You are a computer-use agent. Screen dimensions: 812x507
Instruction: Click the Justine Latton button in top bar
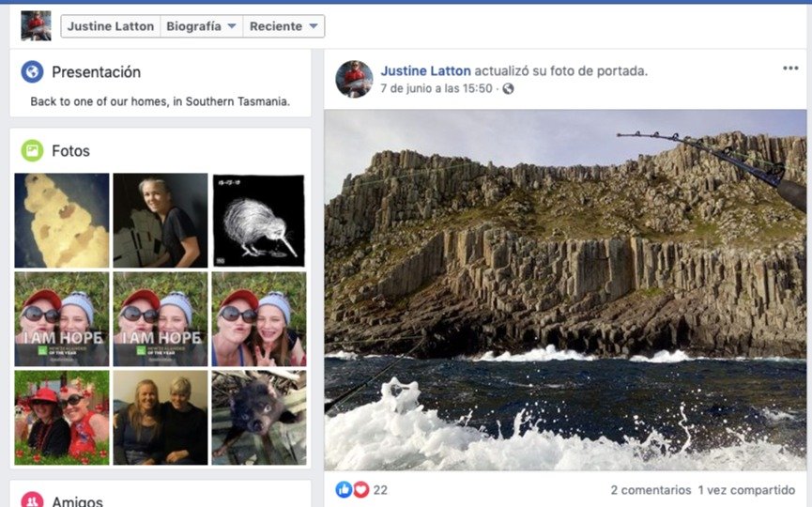click(111, 26)
